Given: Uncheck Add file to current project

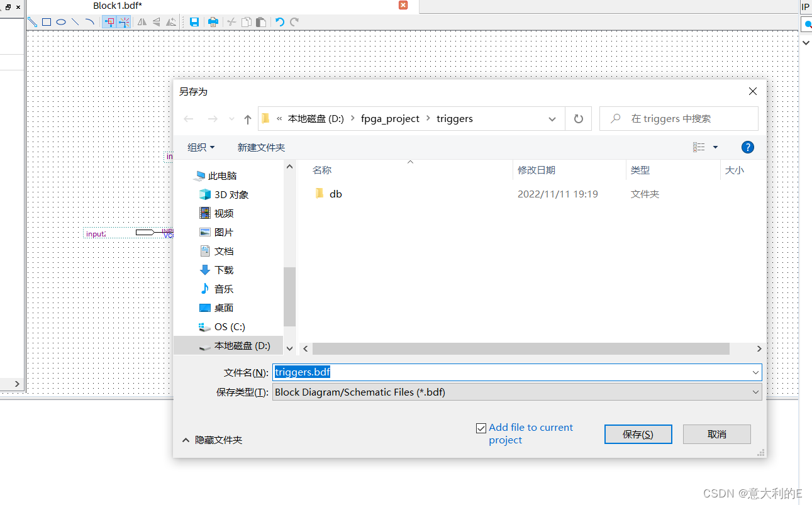Looking at the screenshot, I should [481, 427].
